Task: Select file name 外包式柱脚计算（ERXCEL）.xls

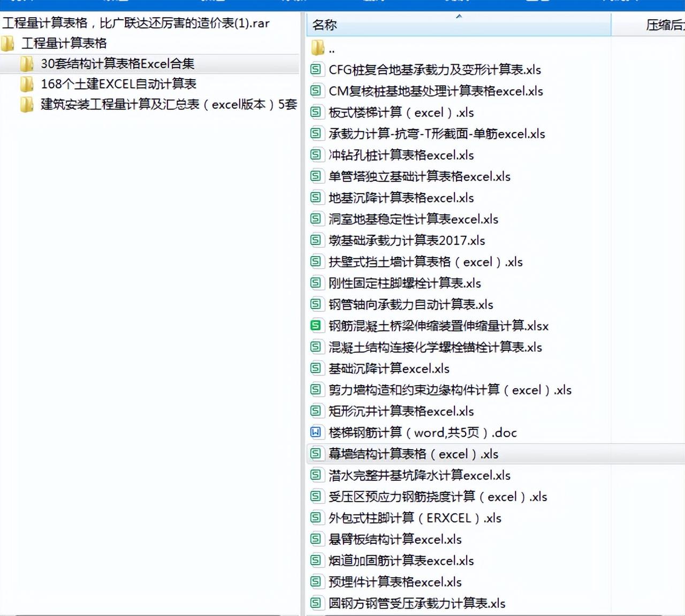Action: tap(415, 518)
